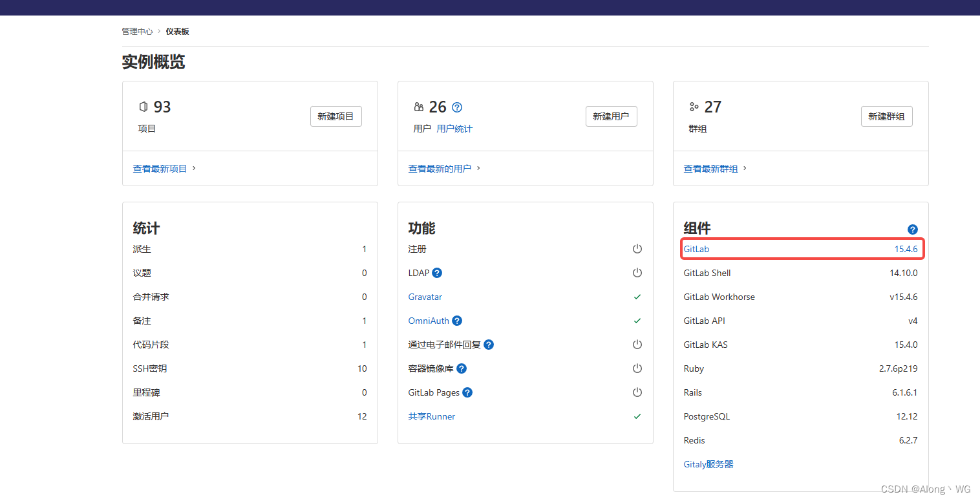Screen dimensions: 980x501
Task: Click the help icon next to GitLab Pages
Action: click(x=467, y=392)
